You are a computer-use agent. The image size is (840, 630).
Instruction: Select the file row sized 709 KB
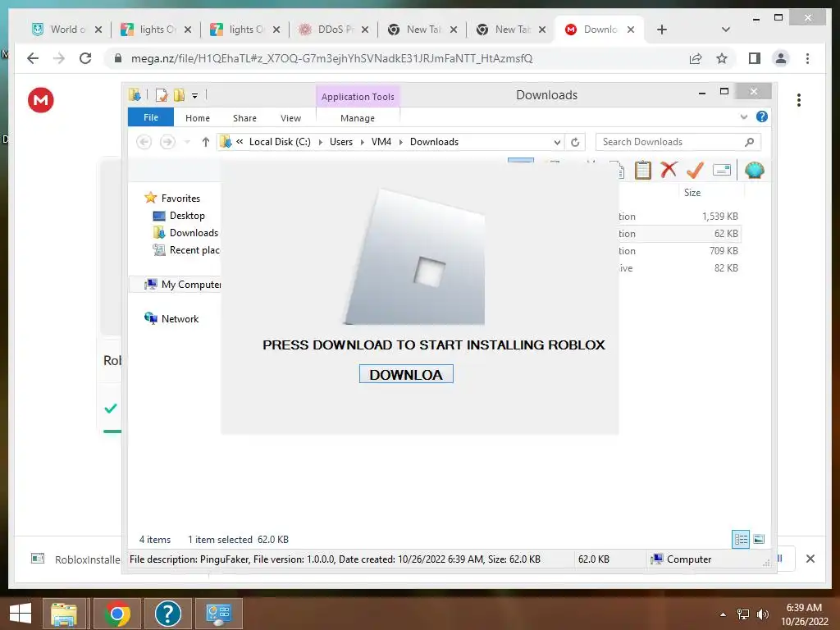tap(679, 251)
